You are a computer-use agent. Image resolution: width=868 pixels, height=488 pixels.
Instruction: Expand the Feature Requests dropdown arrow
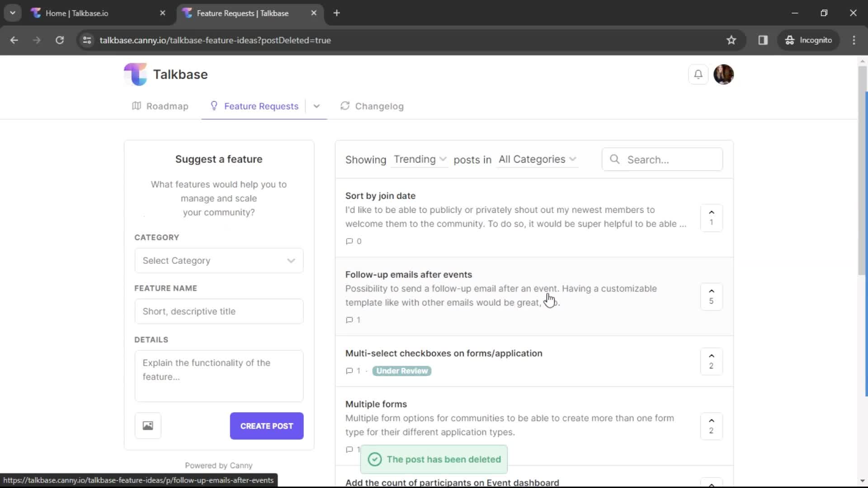pos(316,106)
